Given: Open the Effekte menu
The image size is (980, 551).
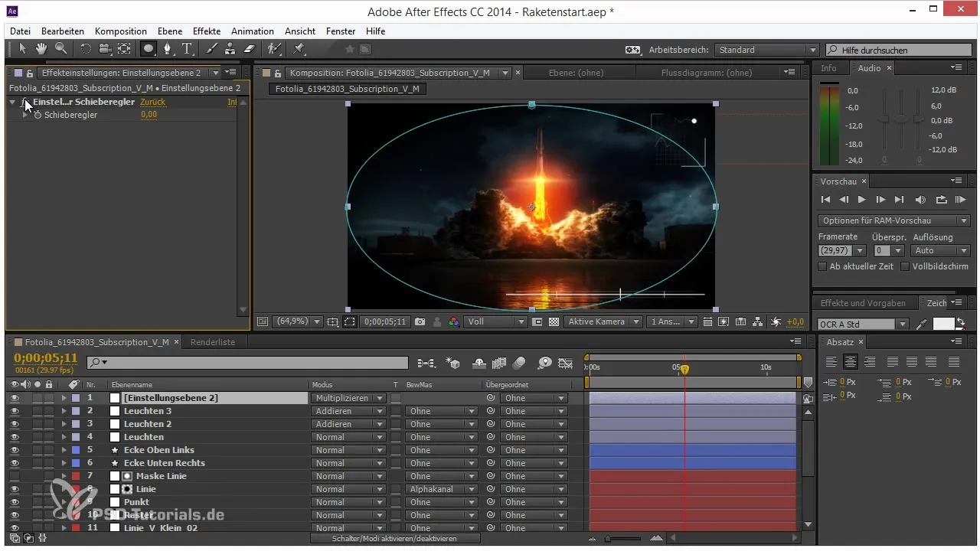Looking at the screenshot, I should 207,31.
